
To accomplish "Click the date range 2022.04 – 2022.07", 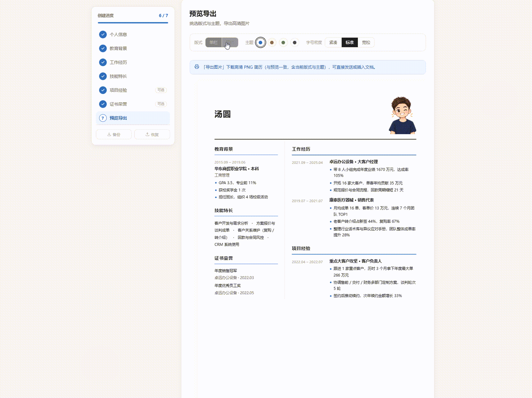I will tap(307, 262).
